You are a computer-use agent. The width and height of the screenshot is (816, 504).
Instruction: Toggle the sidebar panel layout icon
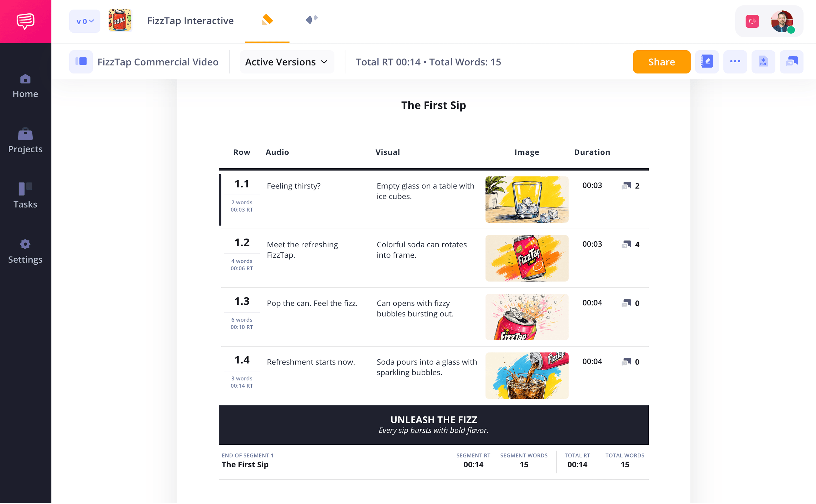pos(81,62)
